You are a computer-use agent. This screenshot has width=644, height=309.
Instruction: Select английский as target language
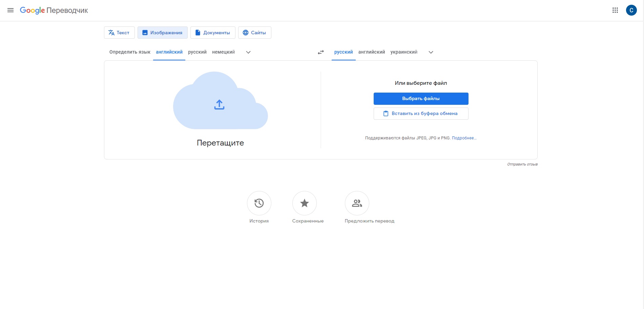372,52
